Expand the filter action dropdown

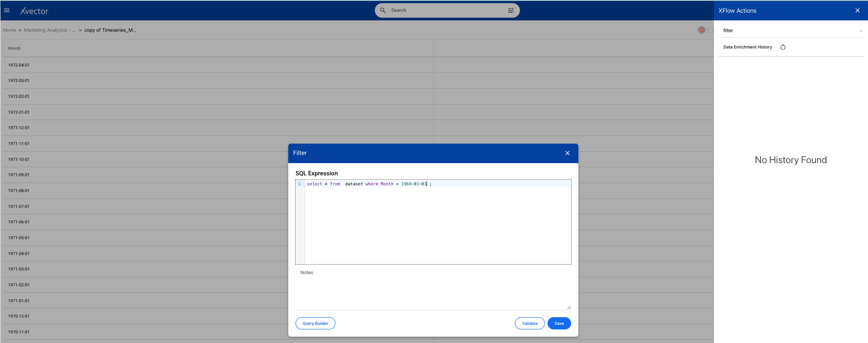click(x=861, y=31)
